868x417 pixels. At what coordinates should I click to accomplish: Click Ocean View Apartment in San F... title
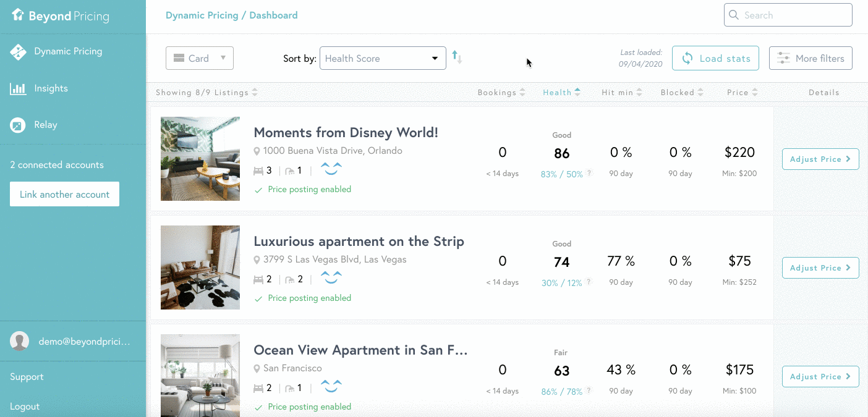pyautogui.click(x=360, y=350)
